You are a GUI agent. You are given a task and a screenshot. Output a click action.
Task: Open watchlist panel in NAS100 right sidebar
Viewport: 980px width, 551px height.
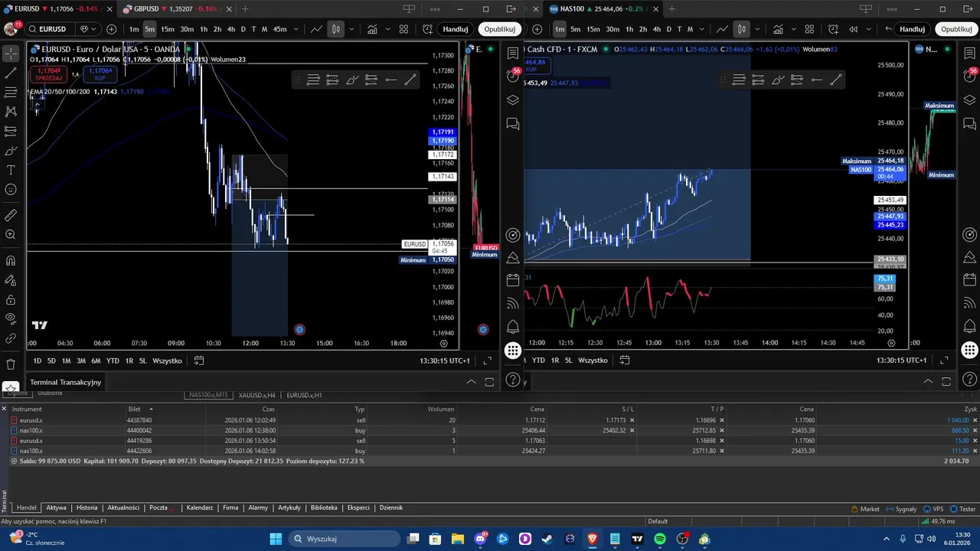[x=969, y=54]
